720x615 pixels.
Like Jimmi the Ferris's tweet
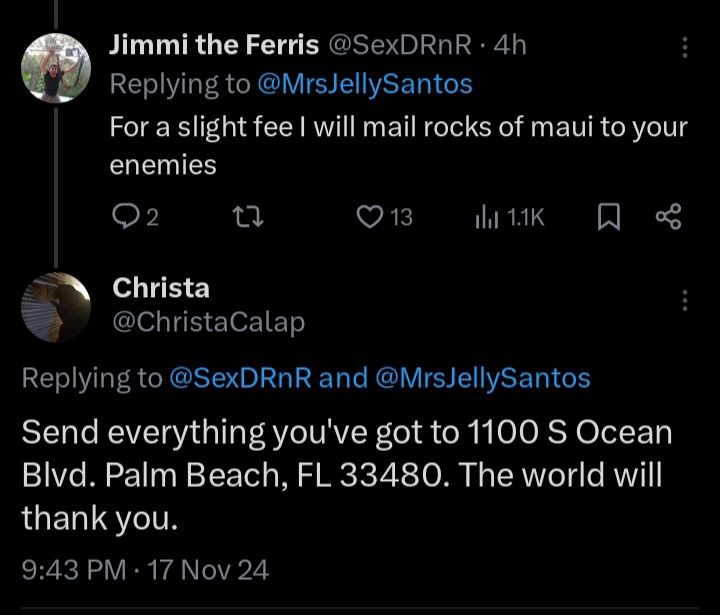click(x=370, y=216)
